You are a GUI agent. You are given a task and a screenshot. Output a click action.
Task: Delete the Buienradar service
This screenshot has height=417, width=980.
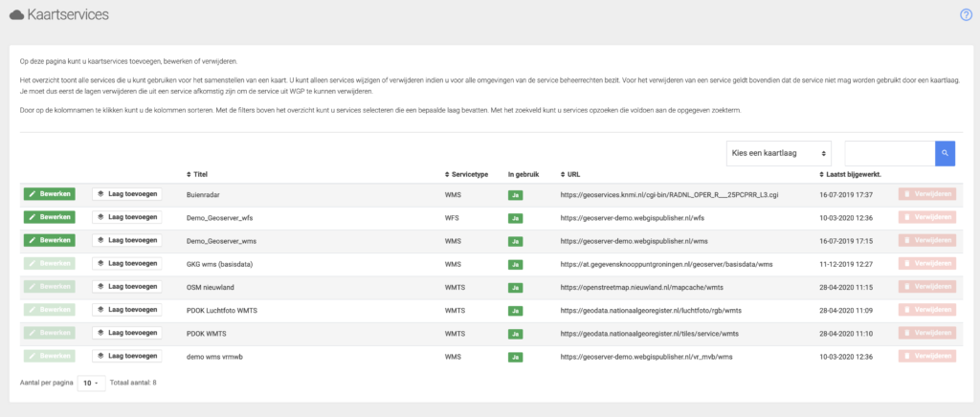926,194
